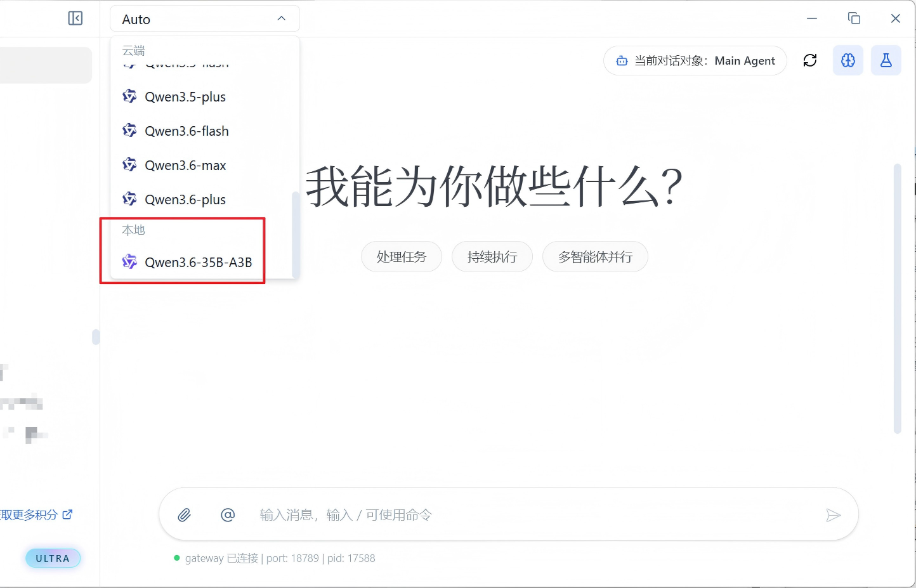
Task: Maximize or restore the window
Action: (x=854, y=18)
